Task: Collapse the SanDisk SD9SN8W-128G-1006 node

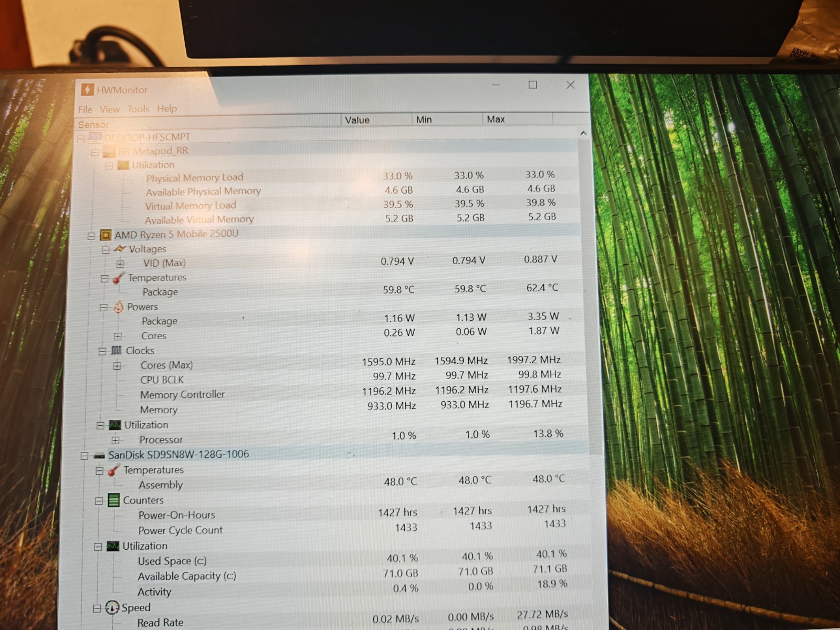Action: [84, 456]
